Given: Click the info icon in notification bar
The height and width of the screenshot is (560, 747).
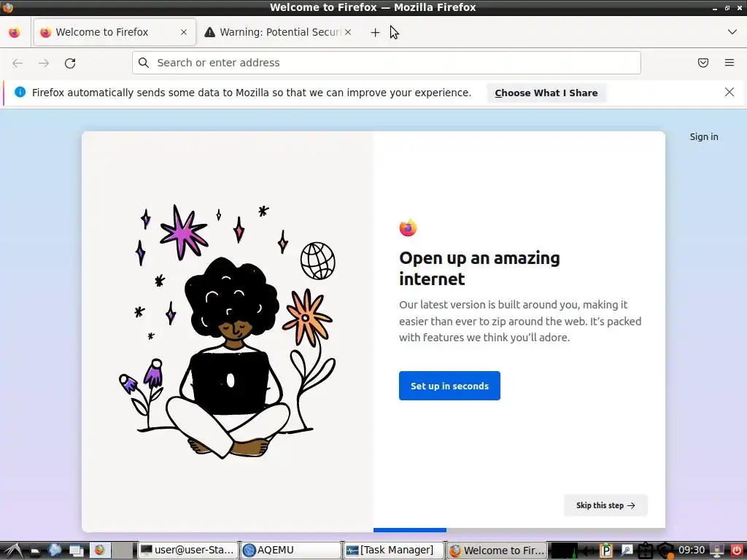Looking at the screenshot, I should 20,93.
